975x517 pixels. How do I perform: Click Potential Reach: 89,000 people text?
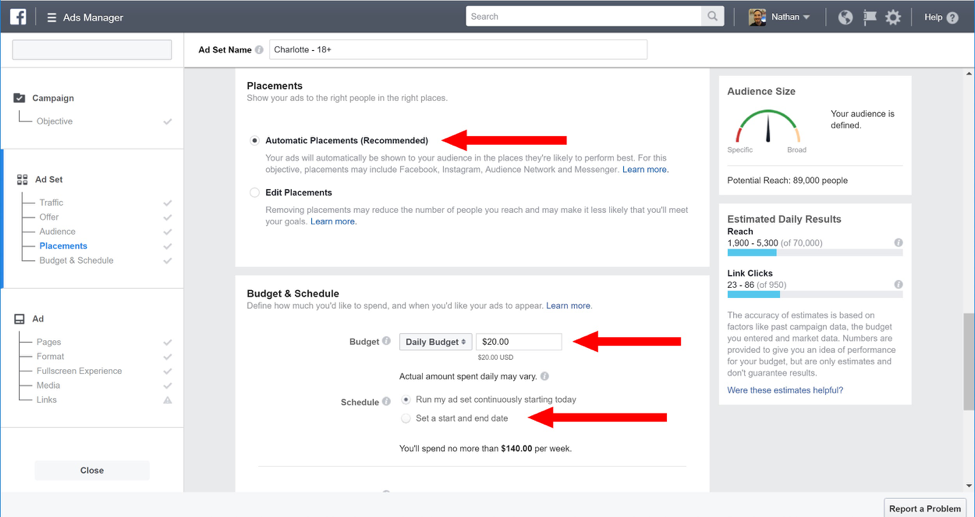click(787, 180)
